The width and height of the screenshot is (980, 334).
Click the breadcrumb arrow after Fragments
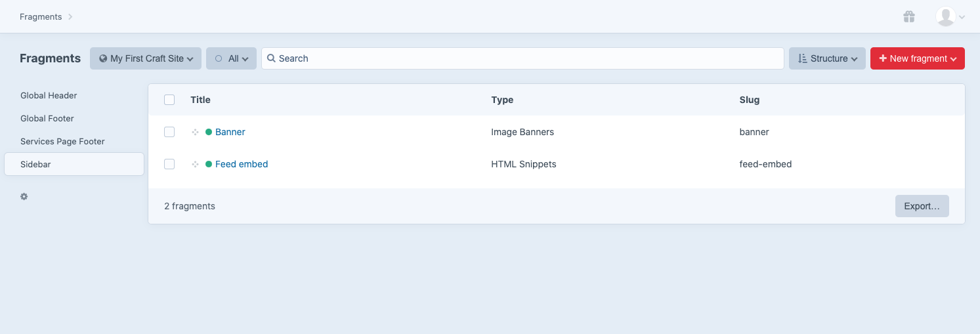(70, 17)
